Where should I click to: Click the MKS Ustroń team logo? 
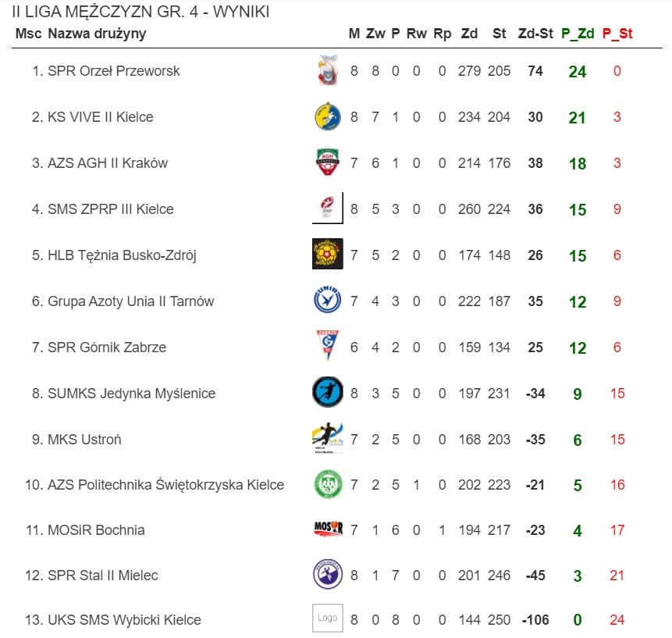(x=328, y=439)
